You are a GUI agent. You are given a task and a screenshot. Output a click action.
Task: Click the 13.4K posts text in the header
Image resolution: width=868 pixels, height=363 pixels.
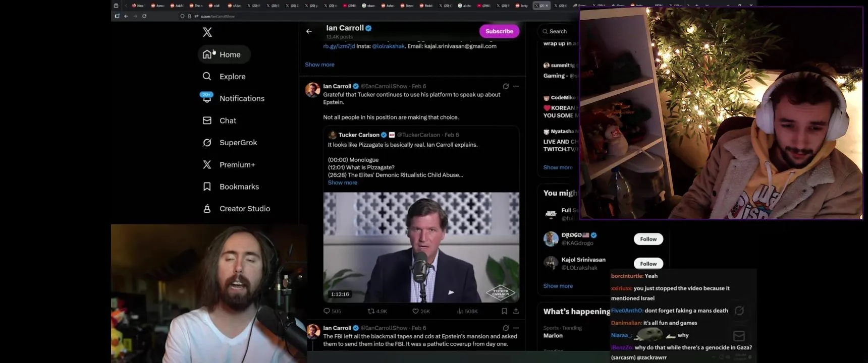tap(340, 37)
